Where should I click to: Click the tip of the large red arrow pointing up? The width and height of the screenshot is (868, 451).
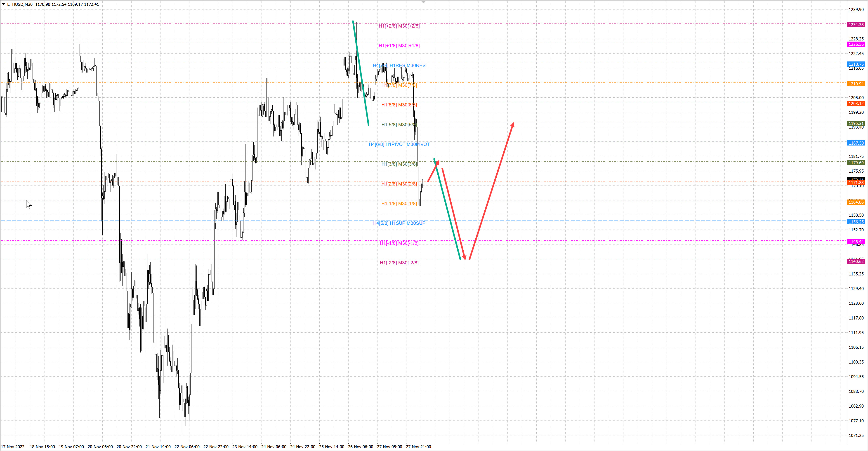pos(513,124)
